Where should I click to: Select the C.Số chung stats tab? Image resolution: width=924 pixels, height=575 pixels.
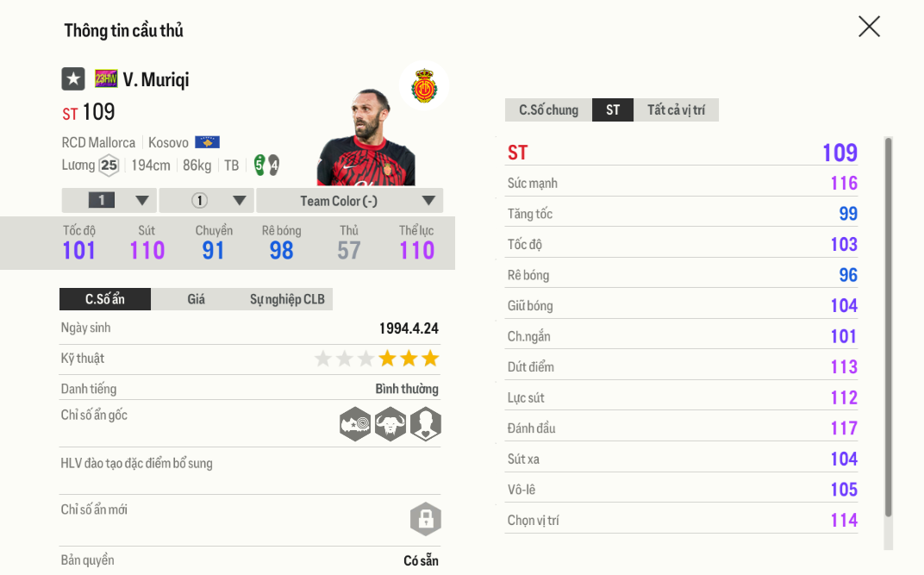pos(548,110)
